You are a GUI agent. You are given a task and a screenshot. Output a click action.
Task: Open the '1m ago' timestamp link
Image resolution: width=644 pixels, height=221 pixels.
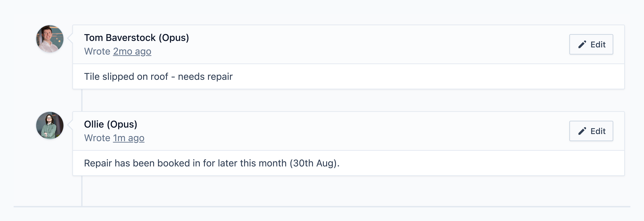(x=128, y=138)
